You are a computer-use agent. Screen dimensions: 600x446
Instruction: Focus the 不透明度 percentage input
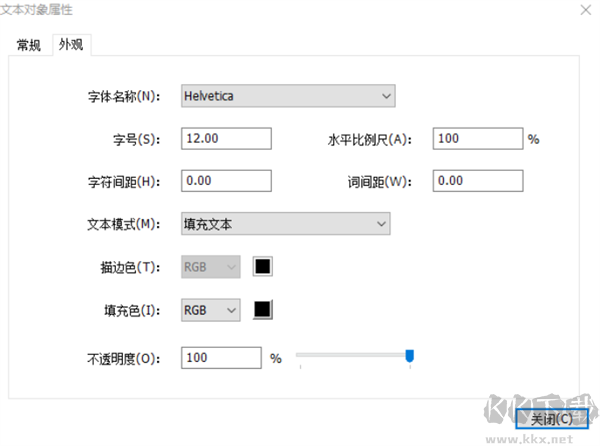click(x=221, y=357)
